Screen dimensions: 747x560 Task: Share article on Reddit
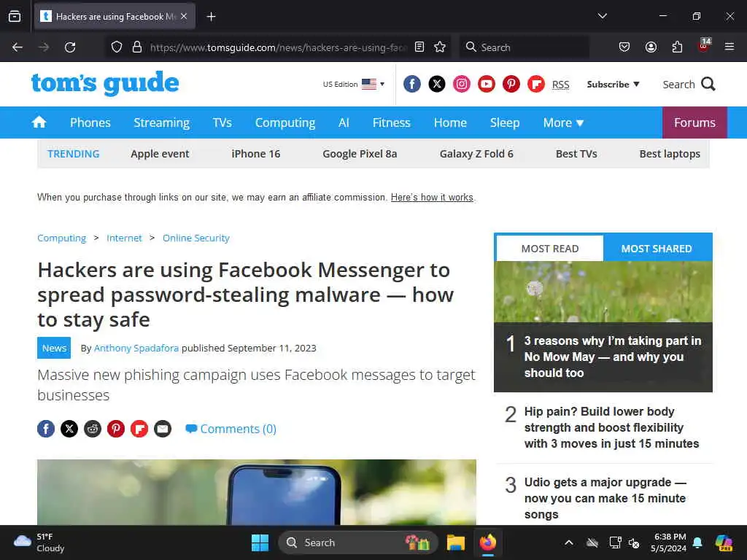click(x=93, y=429)
